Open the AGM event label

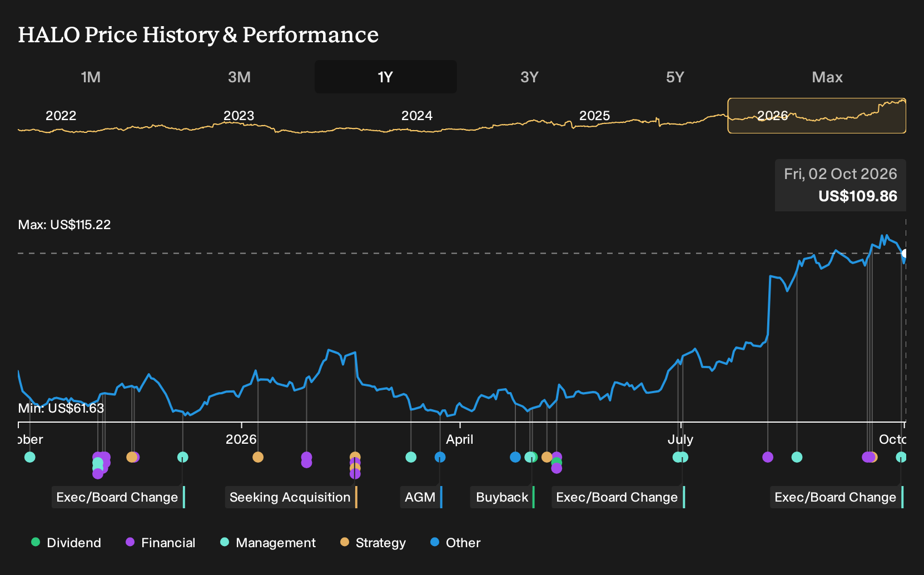[x=421, y=497]
